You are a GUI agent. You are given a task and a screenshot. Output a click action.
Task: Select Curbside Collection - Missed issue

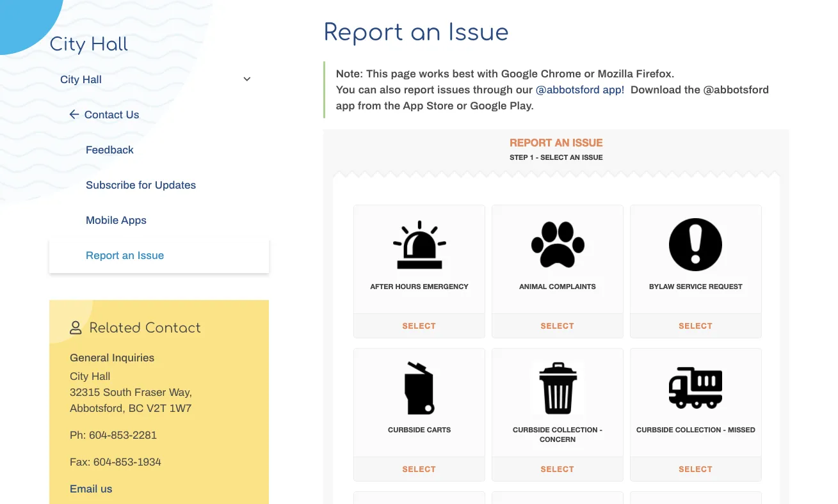[x=696, y=469]
